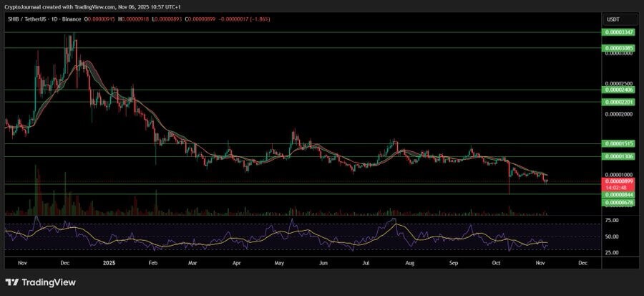
Task: Click the 50.00 RSI scale value
Action: (x=613, y=236)
